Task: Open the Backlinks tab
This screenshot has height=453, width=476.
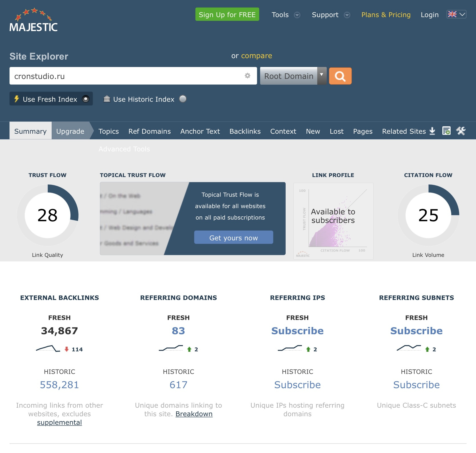Action: pos(245,131)
